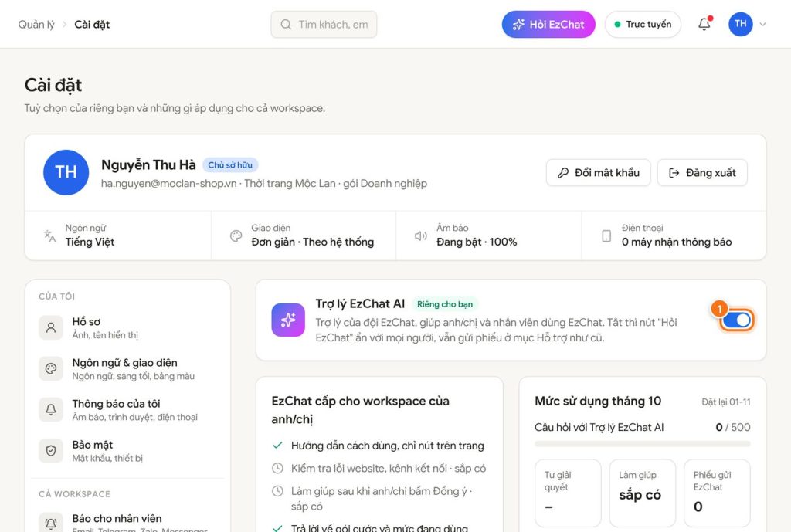Open Ngôn ngữ Tiếng Việt setting

click(118, 236)
